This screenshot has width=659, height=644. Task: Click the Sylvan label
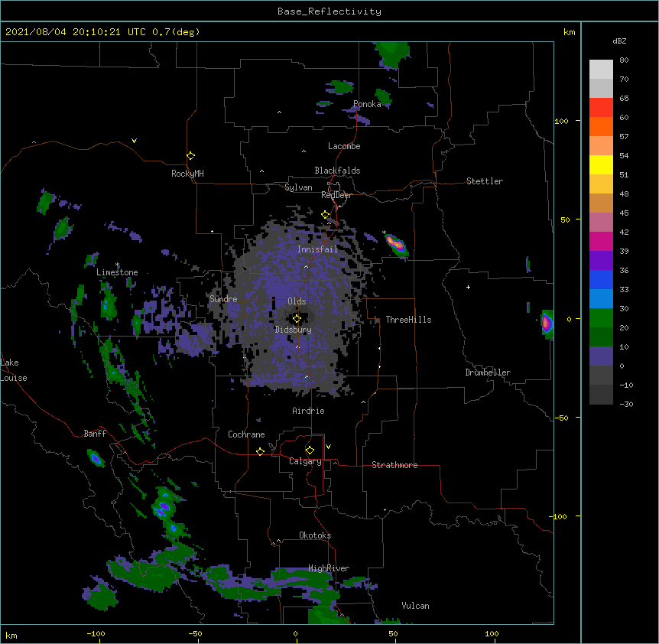[298, 187]
